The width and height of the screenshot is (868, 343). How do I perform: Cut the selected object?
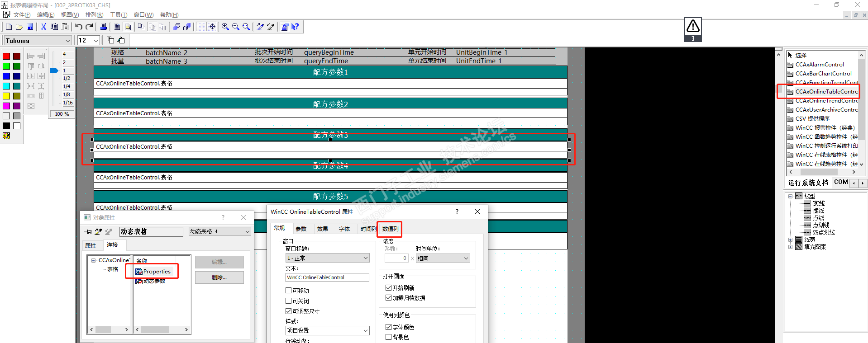[x=43, y=27]
